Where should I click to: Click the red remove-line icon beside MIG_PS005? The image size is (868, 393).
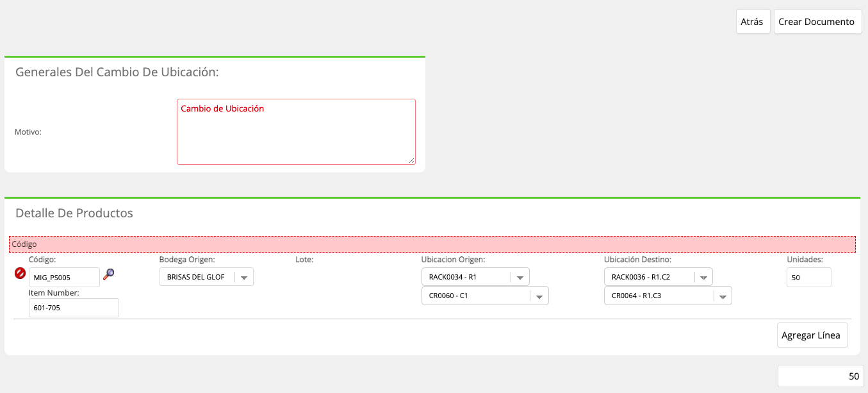point(20,274)
